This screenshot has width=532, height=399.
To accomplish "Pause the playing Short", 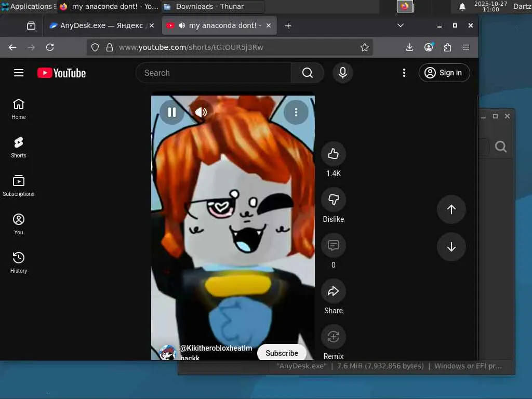I will [x=172, y=112].
